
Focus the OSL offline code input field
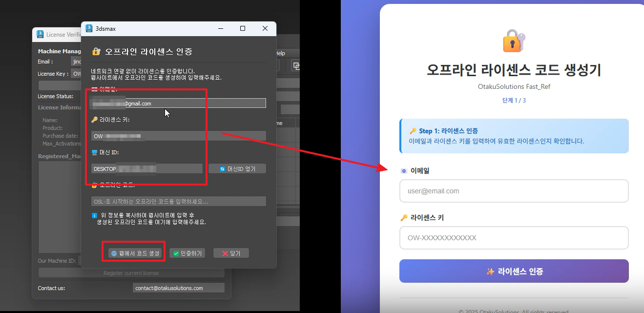(x=179, y=201)
